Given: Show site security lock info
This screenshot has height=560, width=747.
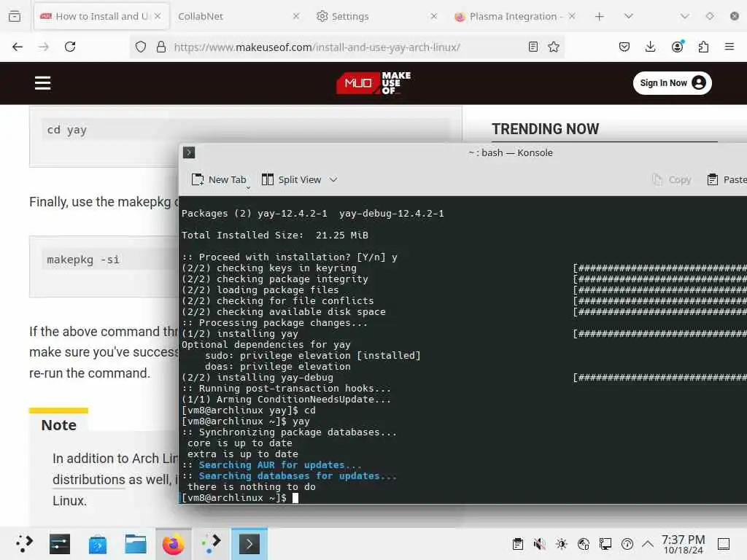Looking at the screenshot, I should pyautogui.click(x=161, y=47).
